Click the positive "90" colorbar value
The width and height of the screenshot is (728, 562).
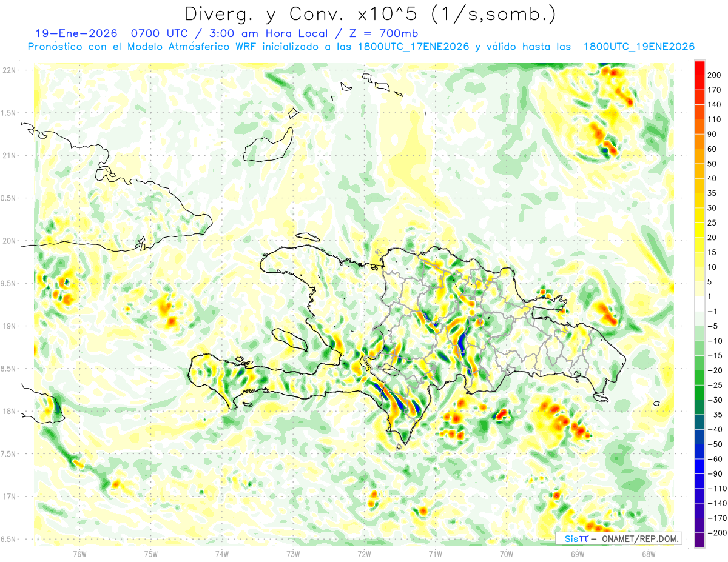tap(712, 134)
